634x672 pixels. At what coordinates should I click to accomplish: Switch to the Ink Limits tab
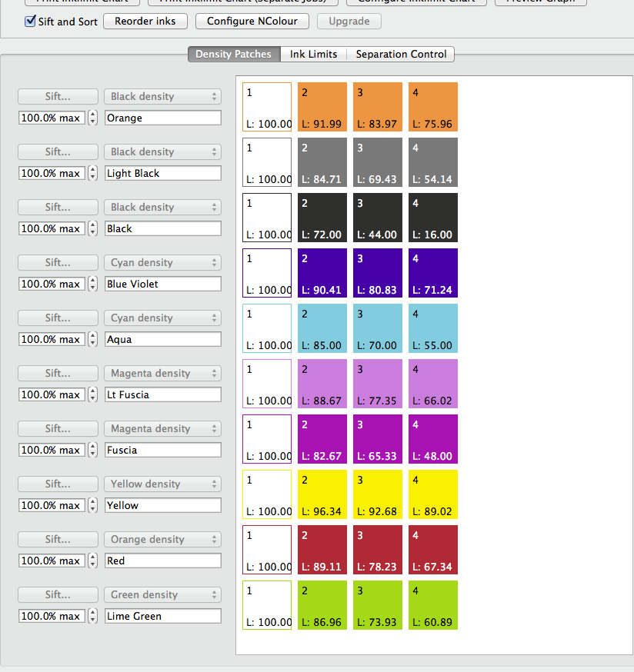pos(313,54)
